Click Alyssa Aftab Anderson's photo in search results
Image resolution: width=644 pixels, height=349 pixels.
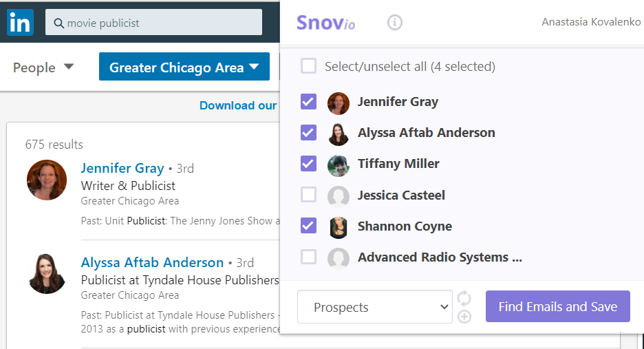point(46,274)
